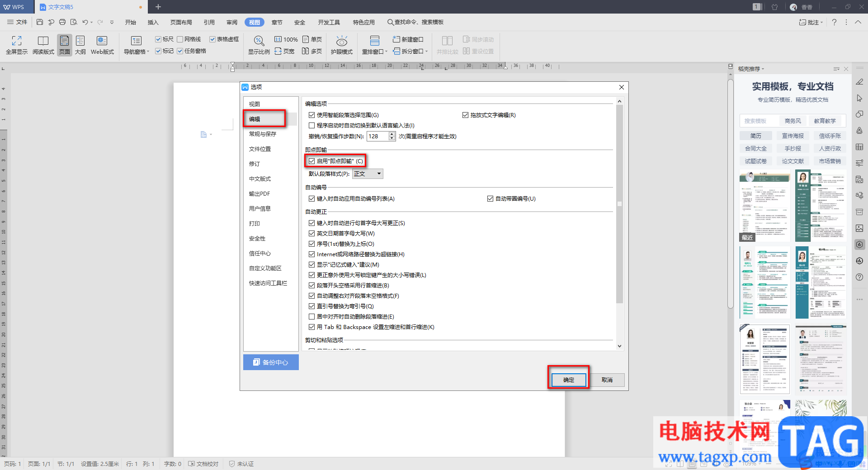Open the 最近 resume template thumbnail
Image resolution: width=868 pixels, height=470 pixels.
tap(765, 206)
